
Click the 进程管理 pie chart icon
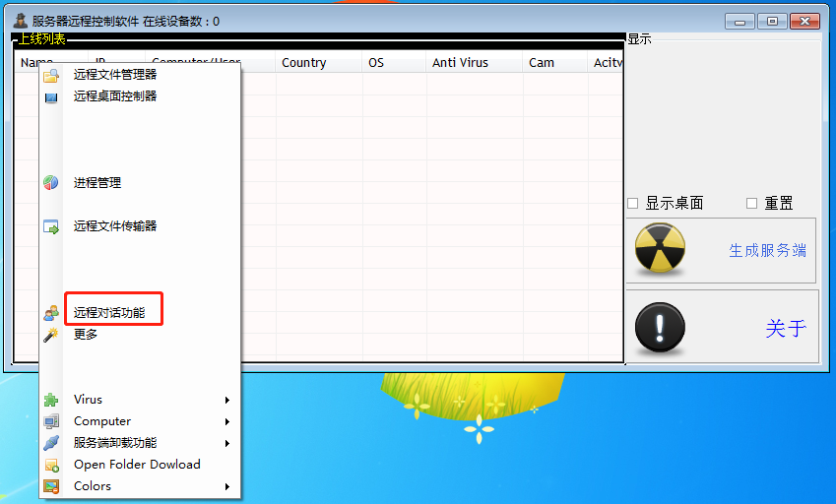tap(51, 183)
